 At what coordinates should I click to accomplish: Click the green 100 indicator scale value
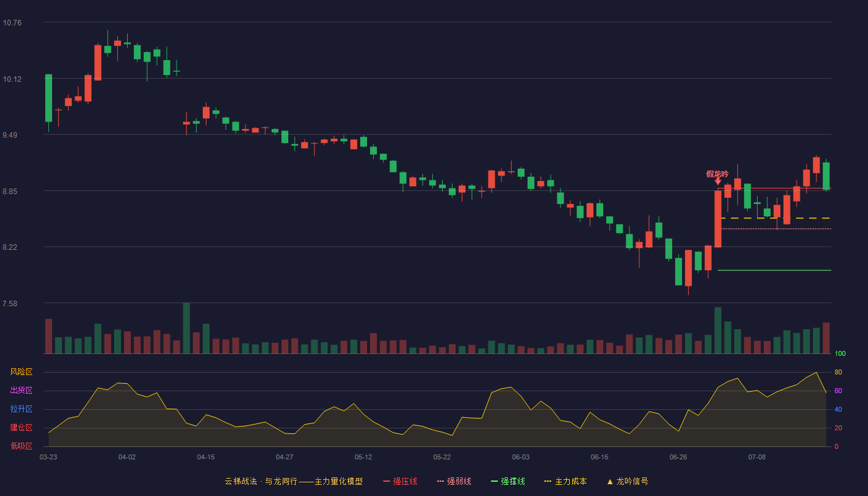pos(840,354)
